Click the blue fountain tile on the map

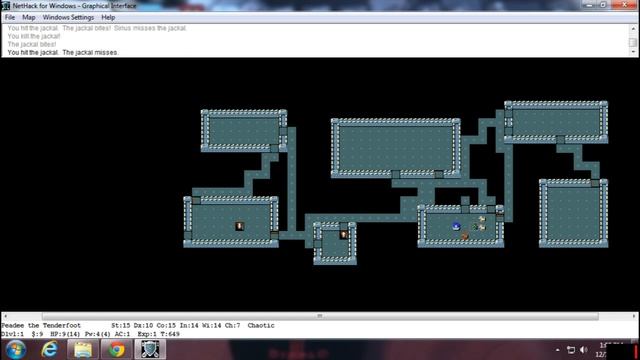pyautogui.click(x=456, y=227)
